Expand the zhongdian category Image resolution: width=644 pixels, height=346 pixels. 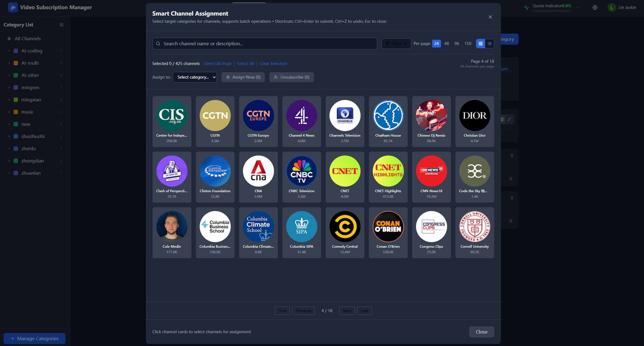9,161
